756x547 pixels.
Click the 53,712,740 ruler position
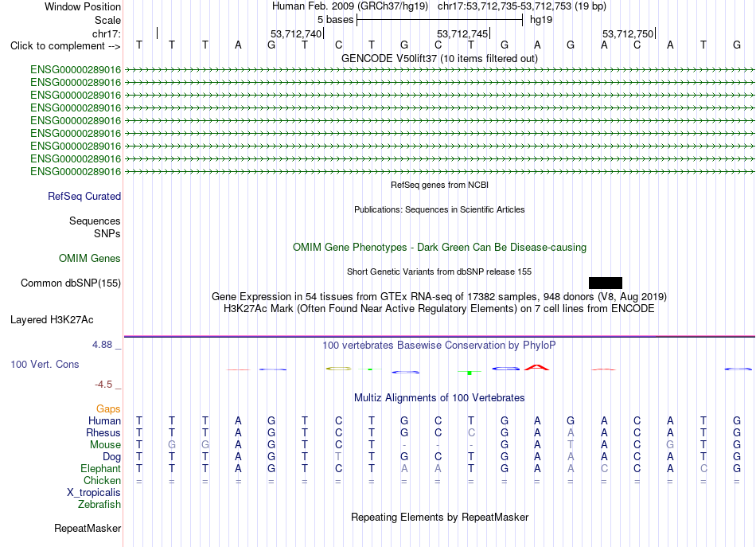pyautogui.click(x=295, y=33)
